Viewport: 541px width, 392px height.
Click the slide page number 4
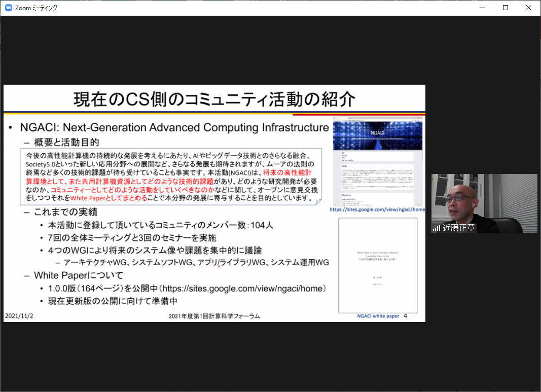coord(405,316)
